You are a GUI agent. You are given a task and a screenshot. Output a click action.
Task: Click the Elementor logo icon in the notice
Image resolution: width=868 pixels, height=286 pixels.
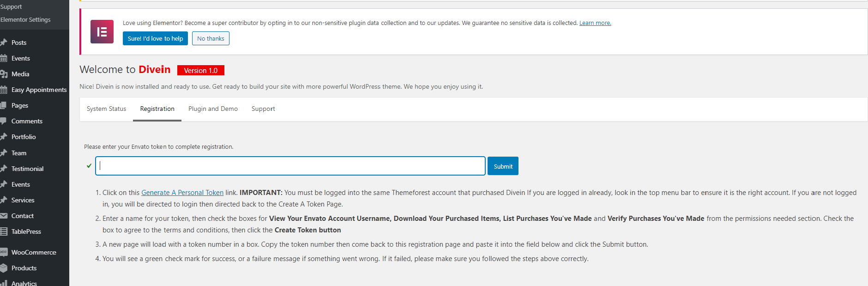102,32
